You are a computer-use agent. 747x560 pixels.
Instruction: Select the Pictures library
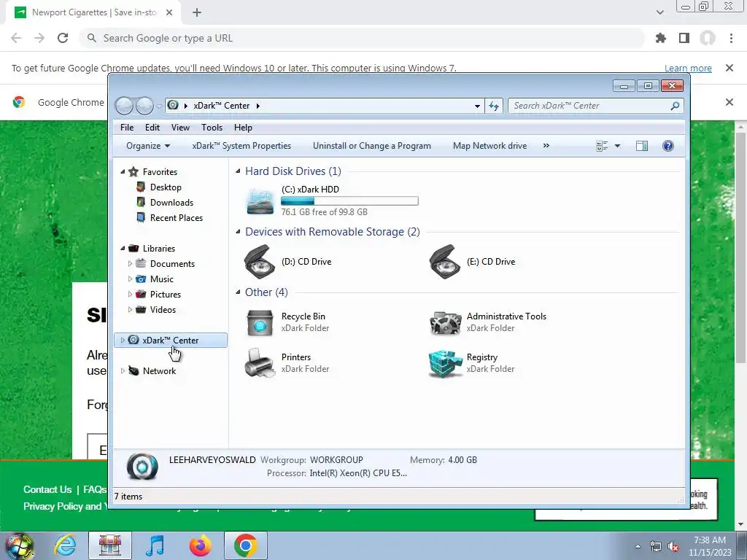[166, 295]
